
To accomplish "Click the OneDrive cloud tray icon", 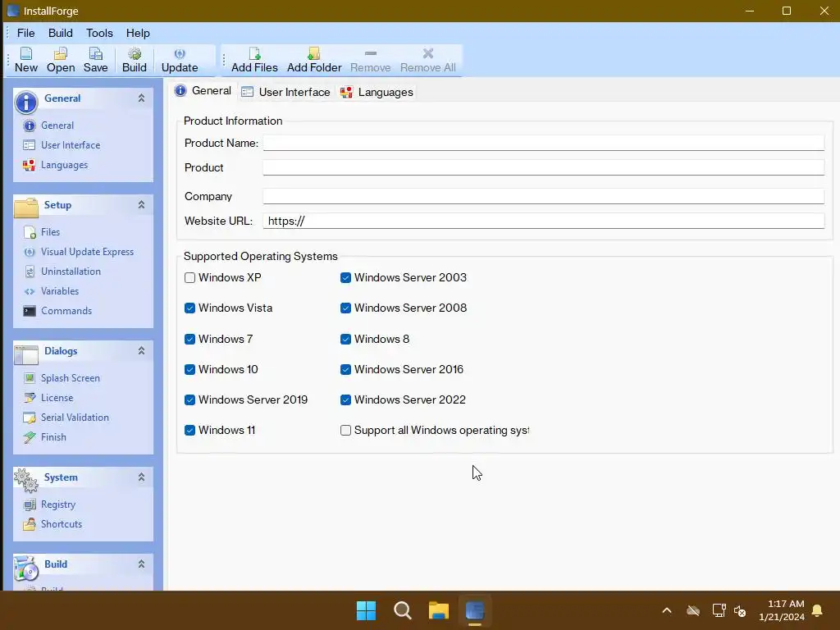I will tap(694, 610).
